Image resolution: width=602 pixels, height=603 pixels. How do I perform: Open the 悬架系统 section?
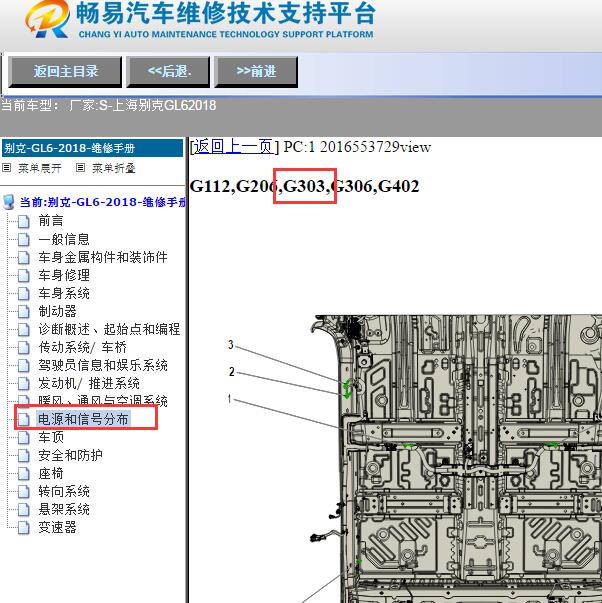[x=64, y=510]
